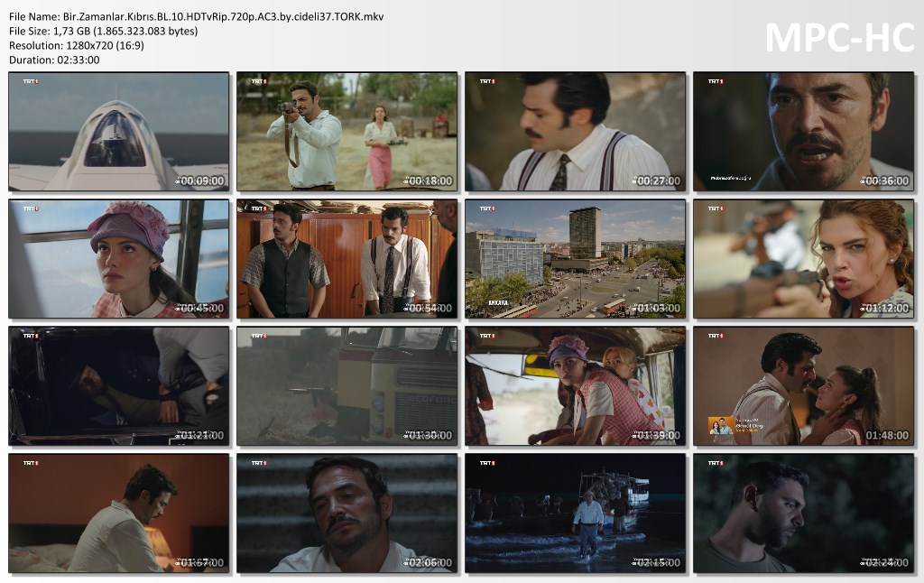This screenshot has height=583, width=924.
Task: Choose the thumbnail stamped 00:54:00
Action: (347, 259)
